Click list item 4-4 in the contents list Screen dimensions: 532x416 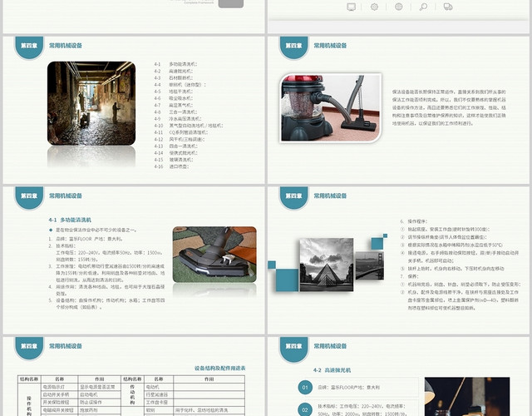pos(180,85)
